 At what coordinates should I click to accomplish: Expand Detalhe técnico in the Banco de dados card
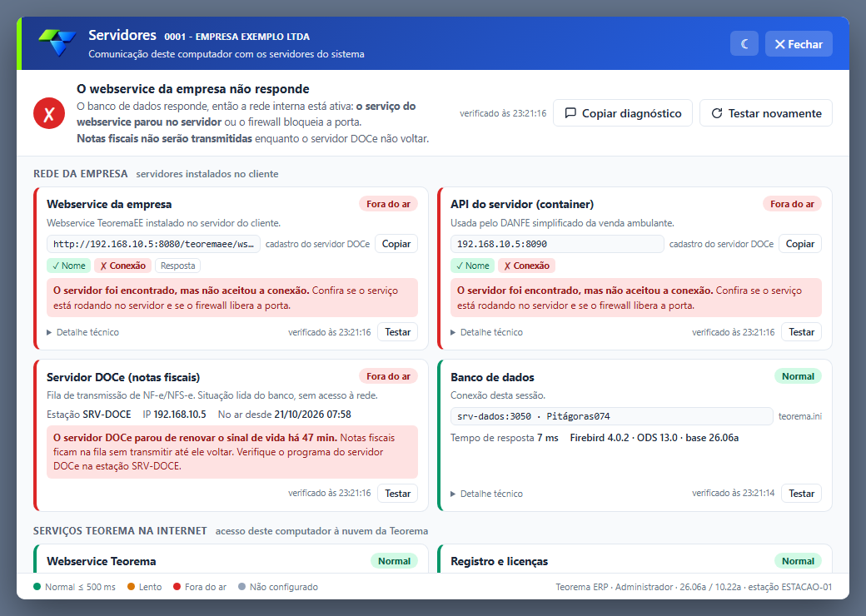[x=486, y=494]
